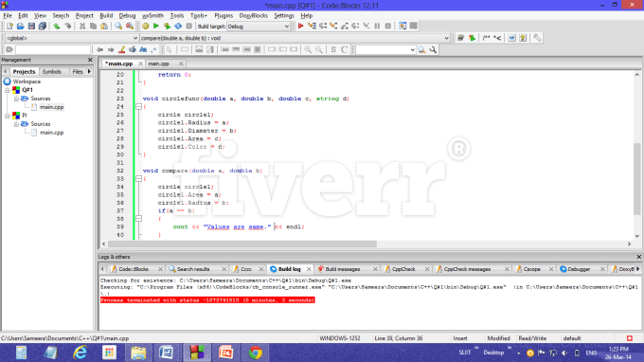
Task: Click the Rebuild icon
Action: 178,26
